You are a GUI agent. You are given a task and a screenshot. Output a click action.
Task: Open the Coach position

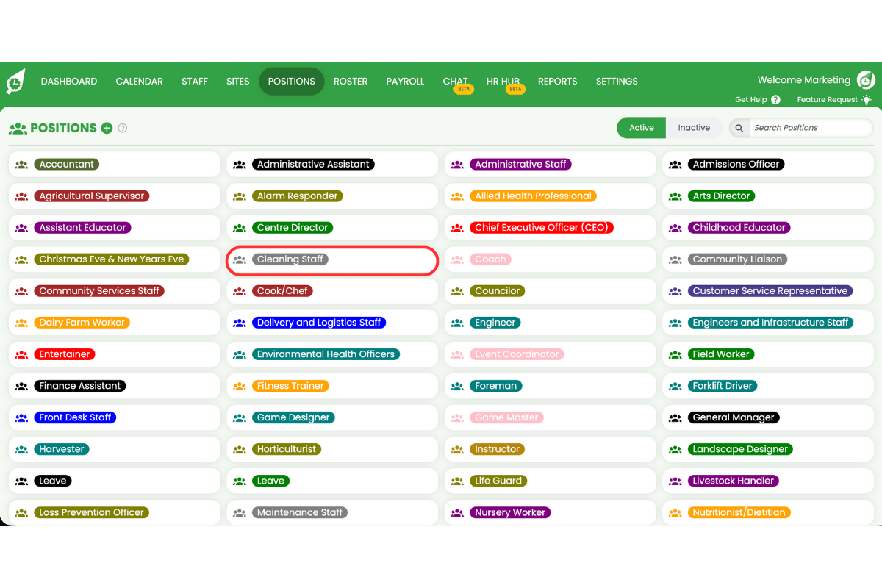[490, 259]
